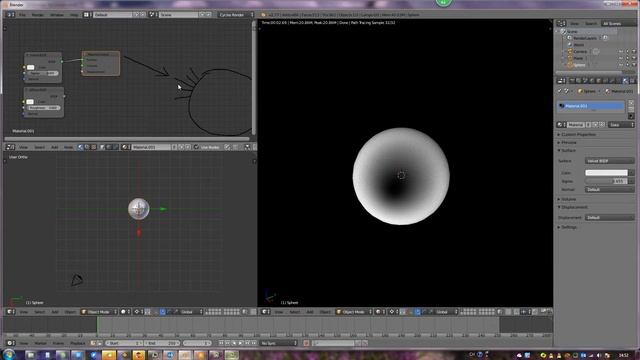Open the left 3D viewport editor type icon
Screen dimensions: 640x360
point(10,312)
